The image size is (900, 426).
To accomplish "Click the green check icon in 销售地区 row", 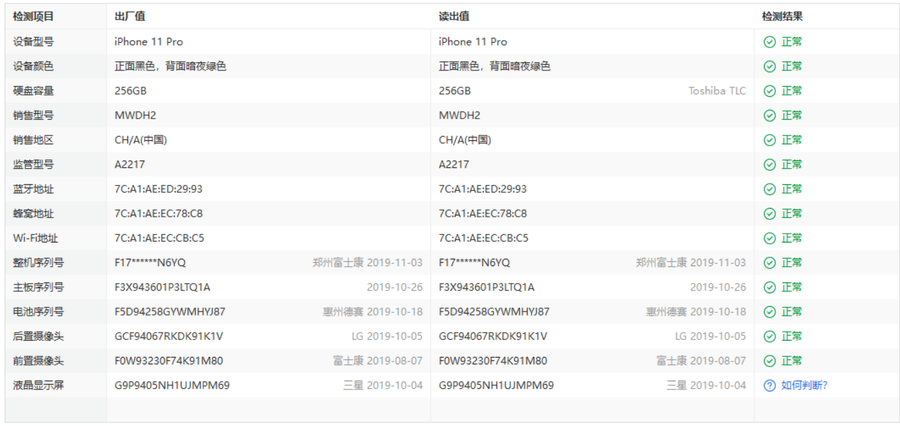I will pyautogui.click(x=769, y=140).
